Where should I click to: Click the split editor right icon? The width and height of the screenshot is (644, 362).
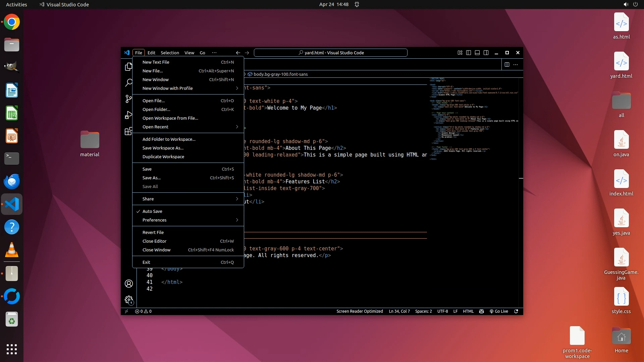pos(507,64)
